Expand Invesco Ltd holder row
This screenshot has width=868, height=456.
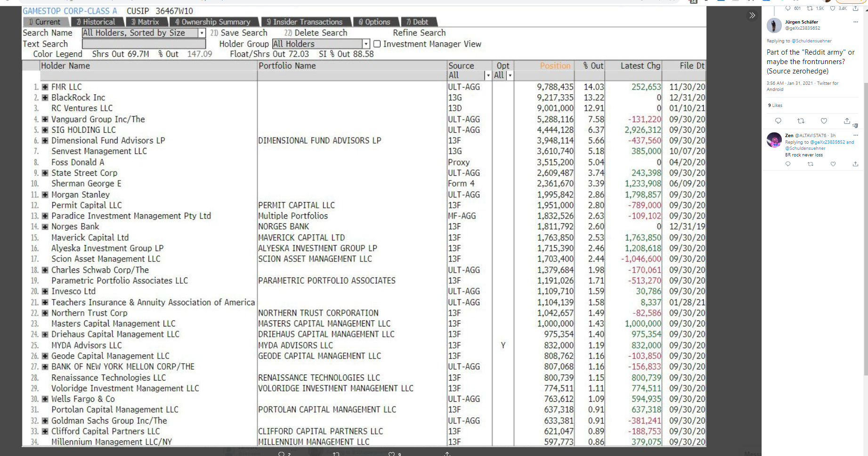[45, 292]
